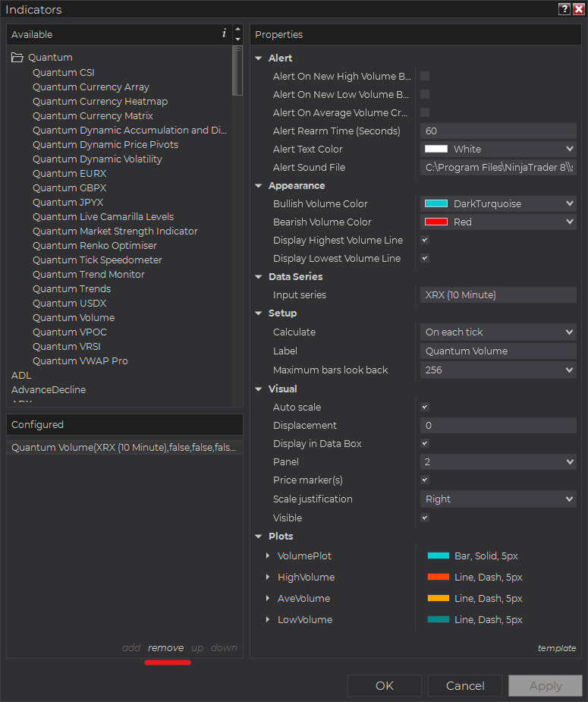This screenshot has width=588, height=702.
Task: Click the 'remove' link
Action: point(166,648)
